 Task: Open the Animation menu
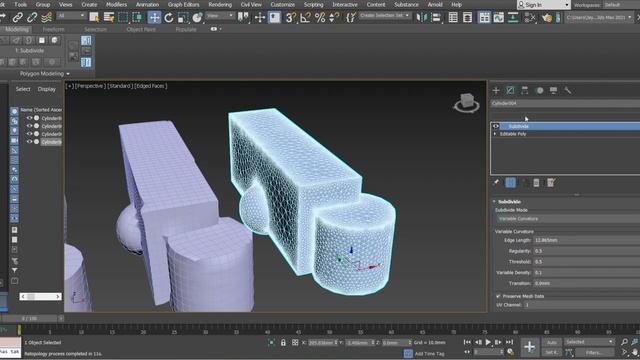click(147, 4)
